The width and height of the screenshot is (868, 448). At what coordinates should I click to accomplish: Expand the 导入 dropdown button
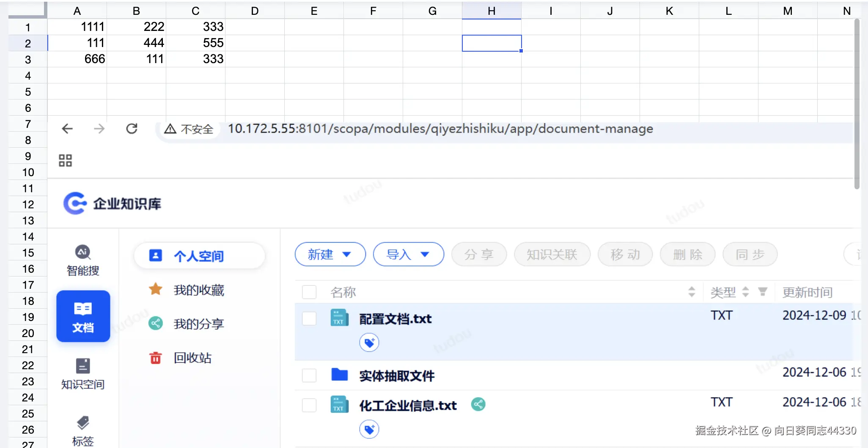point(409,254)
